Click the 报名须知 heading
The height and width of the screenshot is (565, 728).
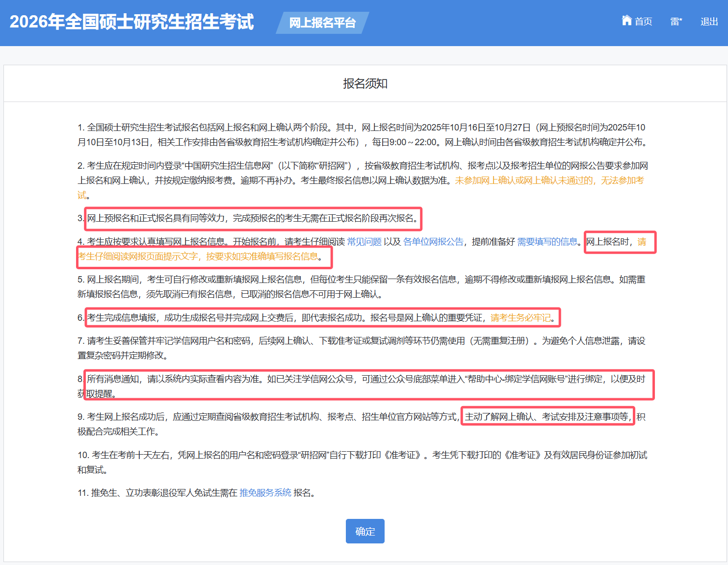coord(365,84)
